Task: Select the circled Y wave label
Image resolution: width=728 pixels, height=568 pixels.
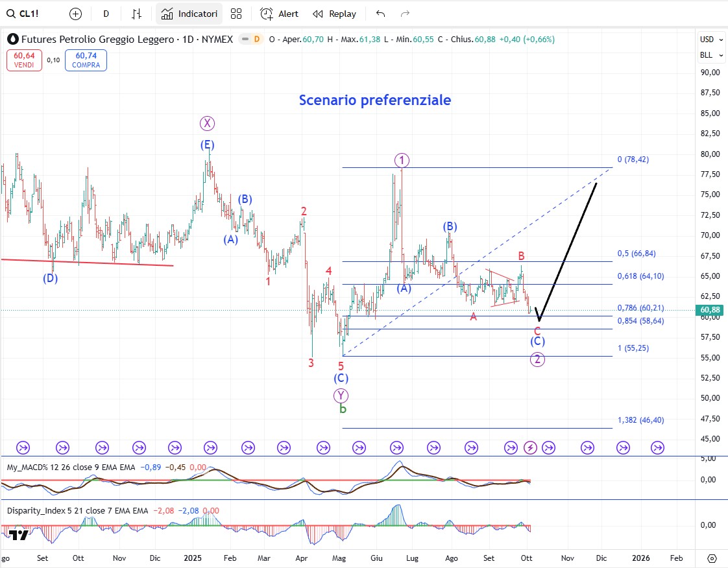Action: click(341, 396)
